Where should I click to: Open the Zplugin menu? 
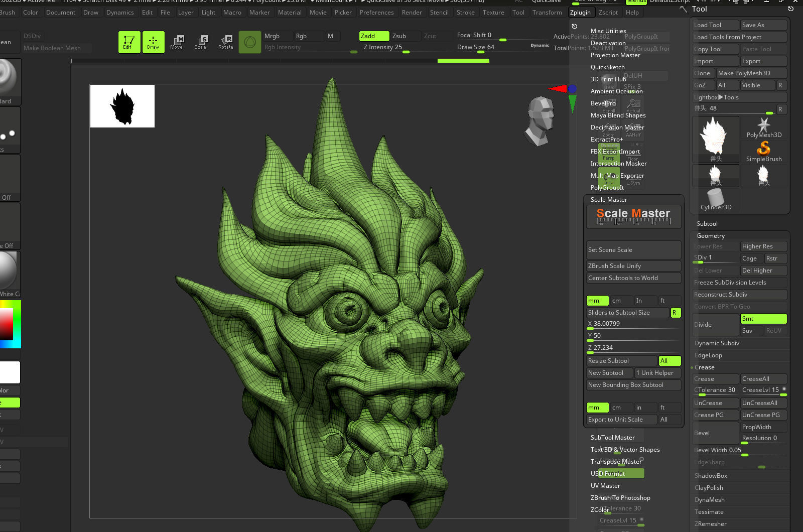click(x=580, y=13)
